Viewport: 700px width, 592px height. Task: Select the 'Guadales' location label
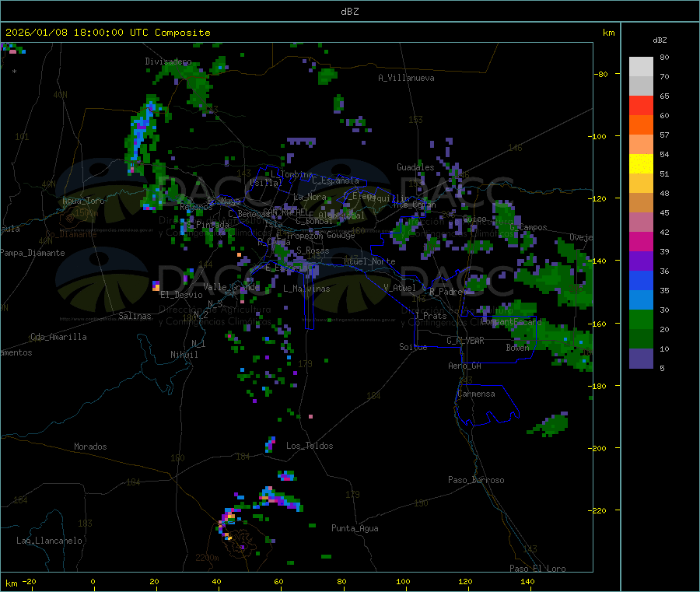click(415, 167)
